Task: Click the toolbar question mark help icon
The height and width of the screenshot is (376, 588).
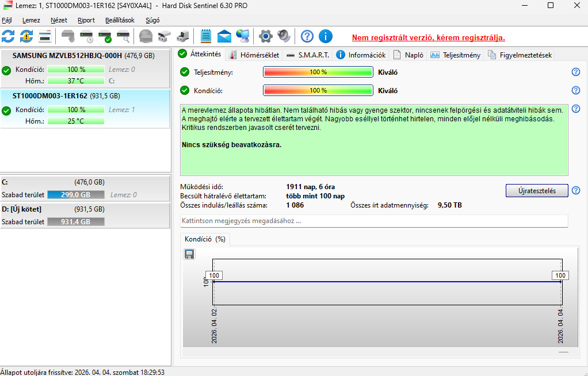Action: (x=307, y=36)
